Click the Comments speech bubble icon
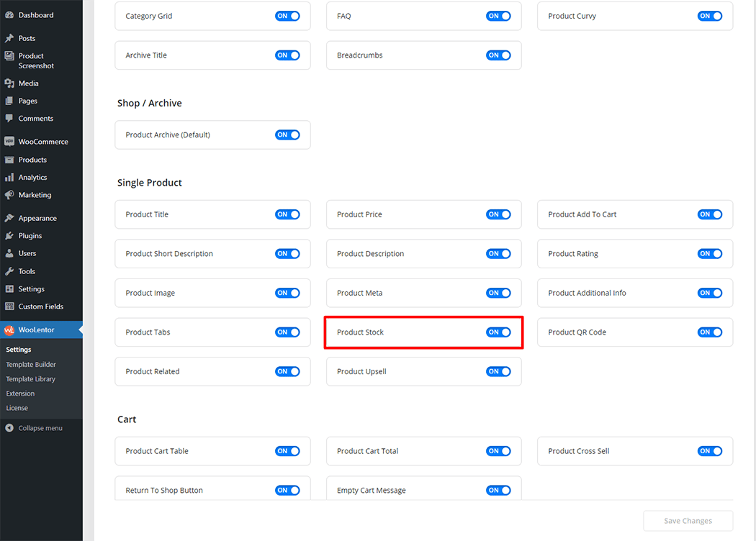756x541 pixels. 9,118
